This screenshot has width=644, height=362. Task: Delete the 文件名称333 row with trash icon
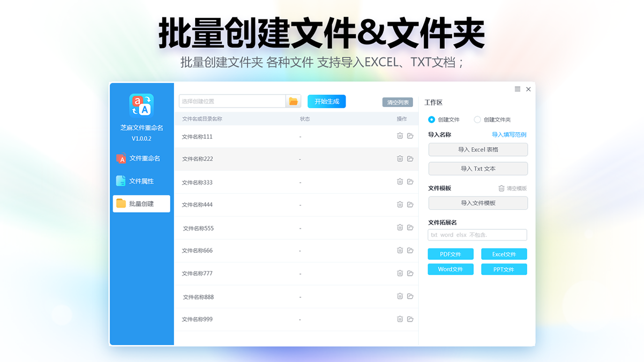[x=400, y=182]
